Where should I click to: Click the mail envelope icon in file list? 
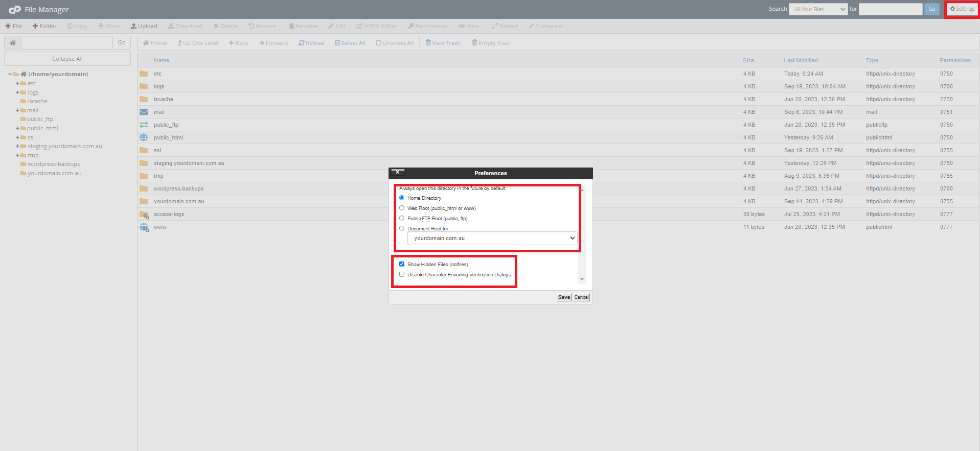144,112
